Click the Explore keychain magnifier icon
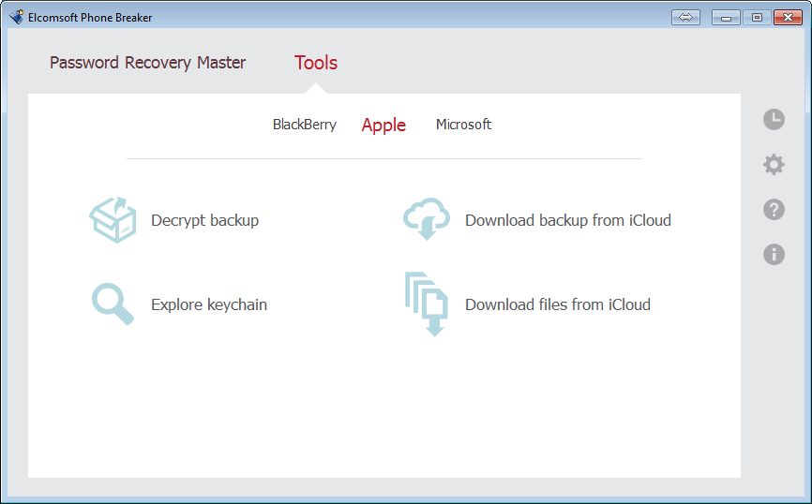The image size is (812, 504). coord(113,304)
